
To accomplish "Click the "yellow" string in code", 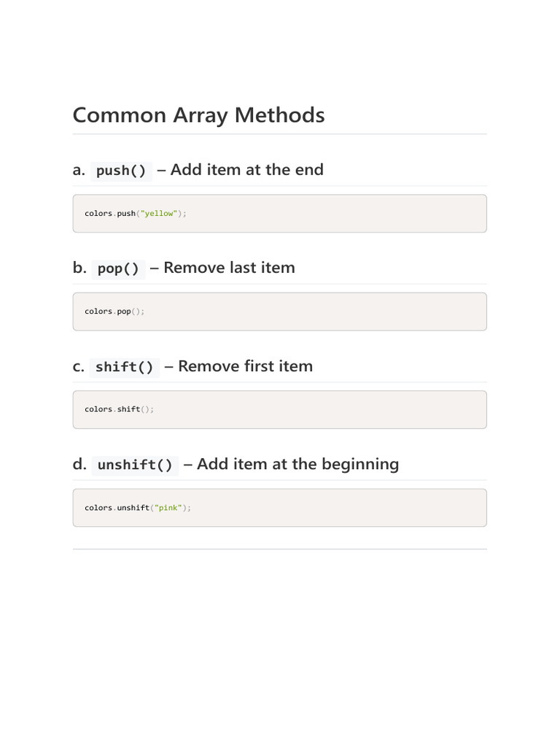I will click(158, 214).
